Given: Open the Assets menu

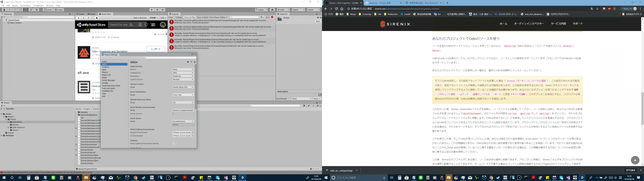Looking at the screenshot, I should tap(15, 6).
